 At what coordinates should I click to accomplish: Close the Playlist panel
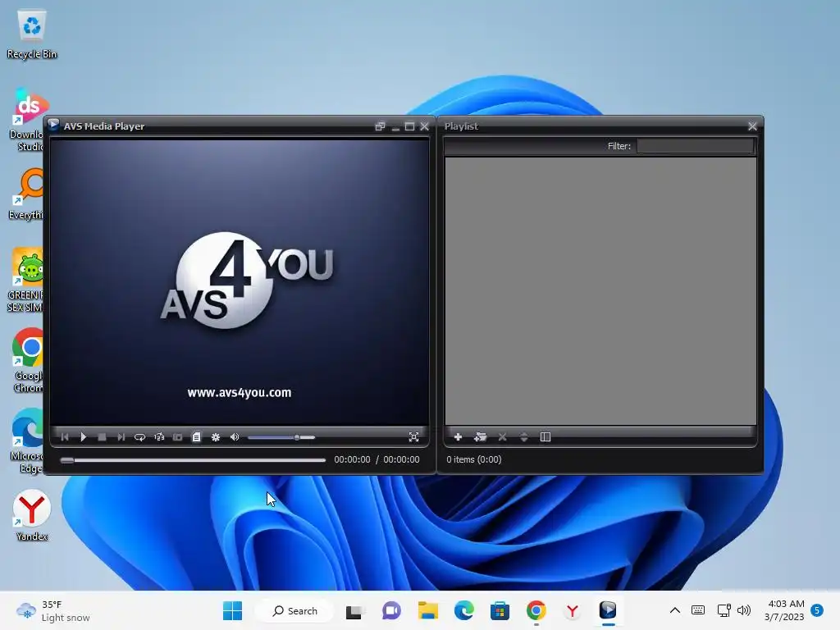tap(752, 126)
